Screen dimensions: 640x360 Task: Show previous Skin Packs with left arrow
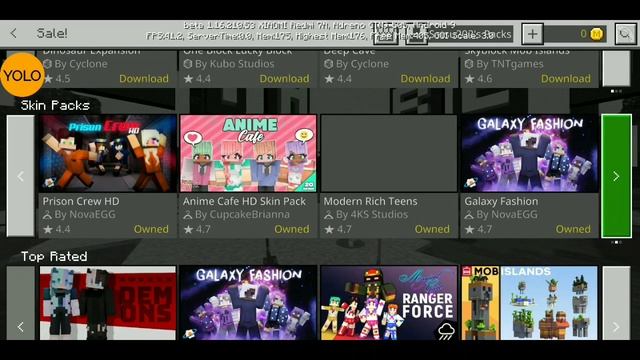click(20, 176)
